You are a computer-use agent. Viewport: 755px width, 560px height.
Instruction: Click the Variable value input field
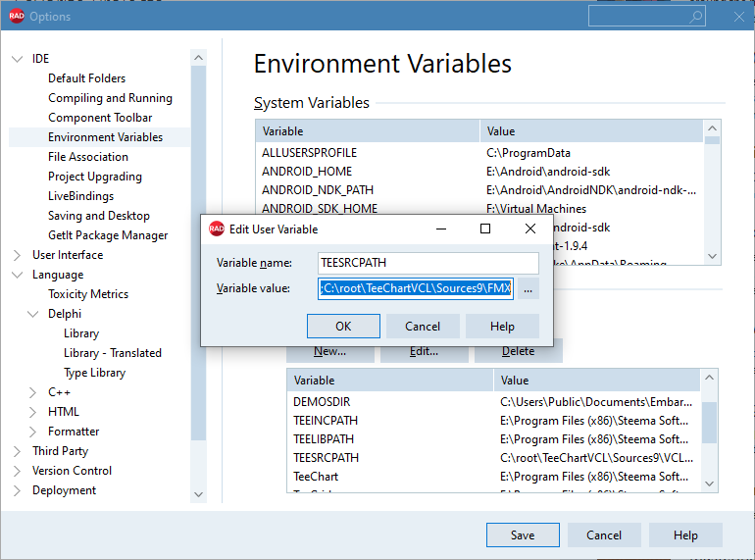(x=416, y=288)
